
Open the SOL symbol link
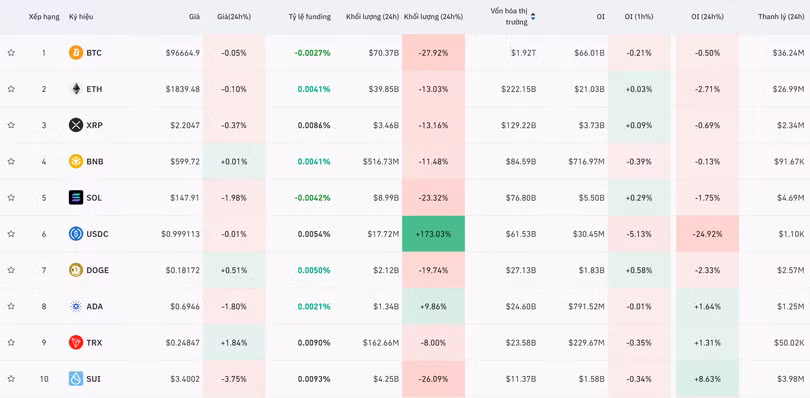94,197
